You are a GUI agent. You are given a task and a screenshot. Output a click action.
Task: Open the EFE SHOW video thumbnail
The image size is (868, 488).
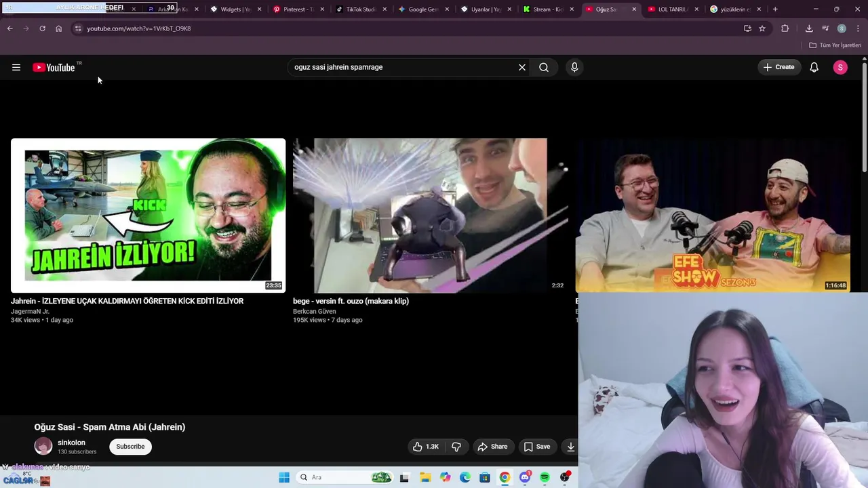(712, 216)
